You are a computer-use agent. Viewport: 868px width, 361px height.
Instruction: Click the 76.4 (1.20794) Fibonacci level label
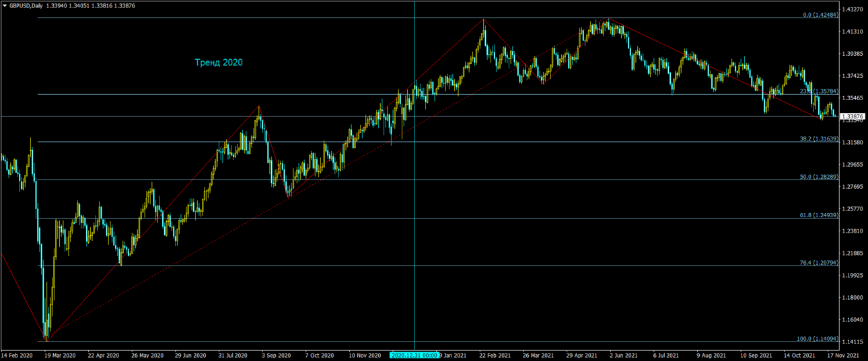pos(819,263)
